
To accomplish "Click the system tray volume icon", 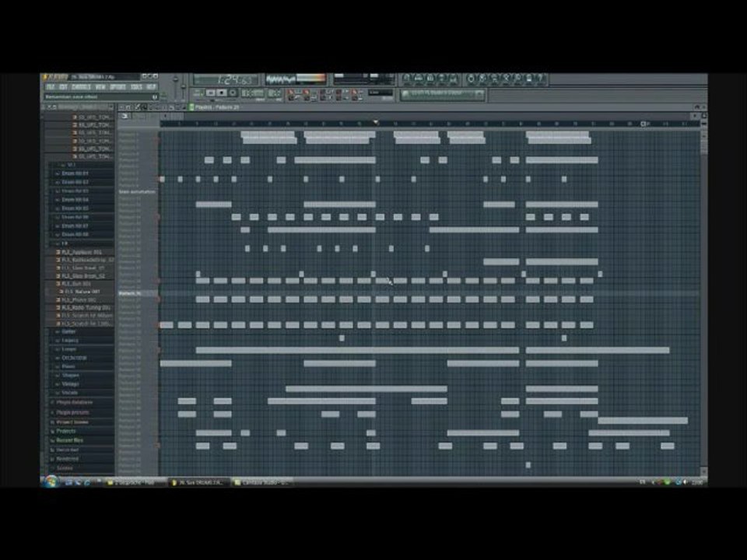I will pos(685,482).
